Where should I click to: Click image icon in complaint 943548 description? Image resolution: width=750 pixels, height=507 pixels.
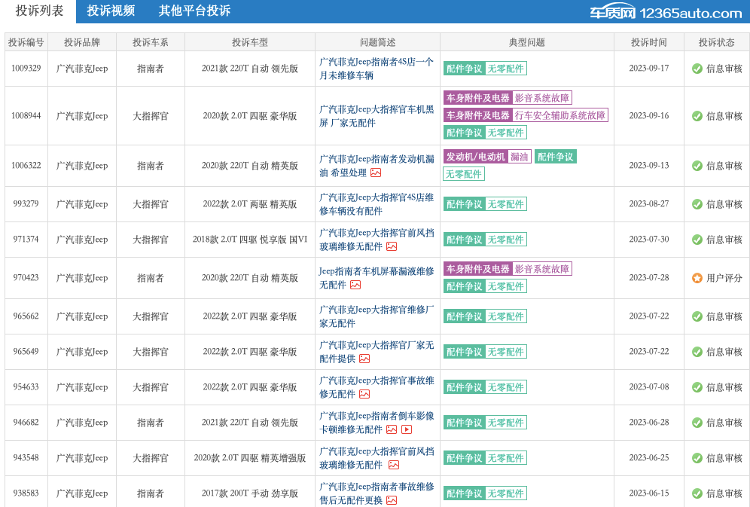pyautogui.click(x=393, y=464)
